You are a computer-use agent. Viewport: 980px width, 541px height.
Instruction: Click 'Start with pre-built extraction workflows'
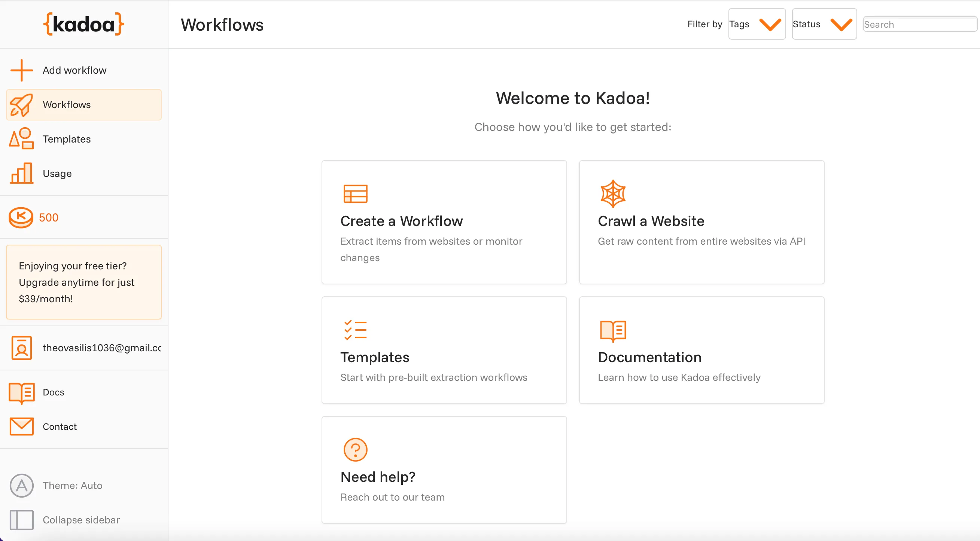[x=433, y=377]
